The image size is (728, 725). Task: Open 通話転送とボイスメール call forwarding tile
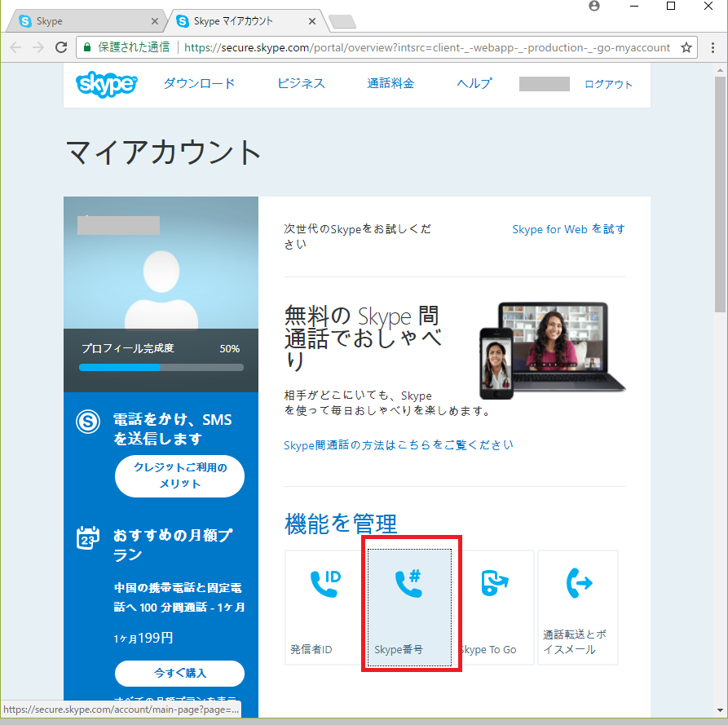point(577,608)
